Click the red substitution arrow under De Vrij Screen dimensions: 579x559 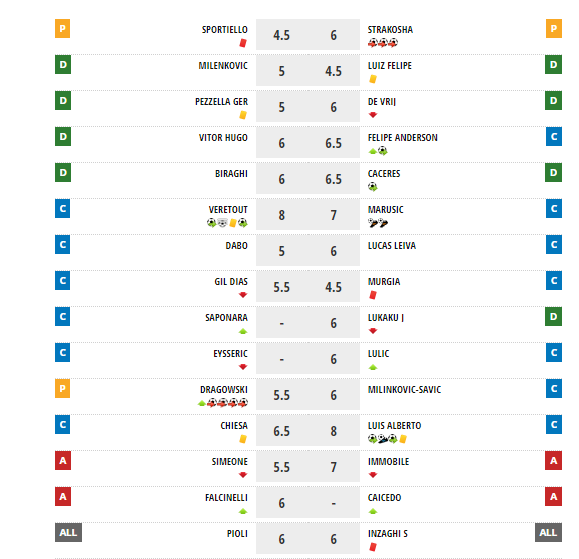click(x=373, y=115)
